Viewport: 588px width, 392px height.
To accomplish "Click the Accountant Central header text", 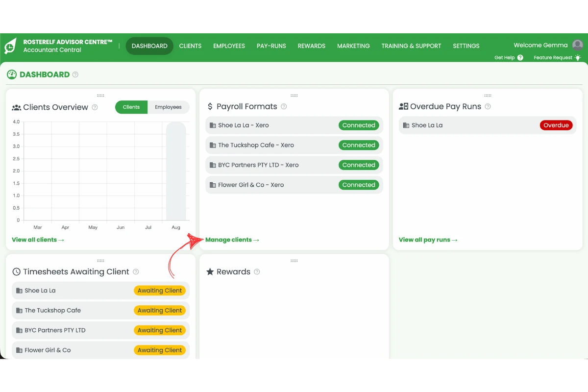I will (x=52, y=50).
